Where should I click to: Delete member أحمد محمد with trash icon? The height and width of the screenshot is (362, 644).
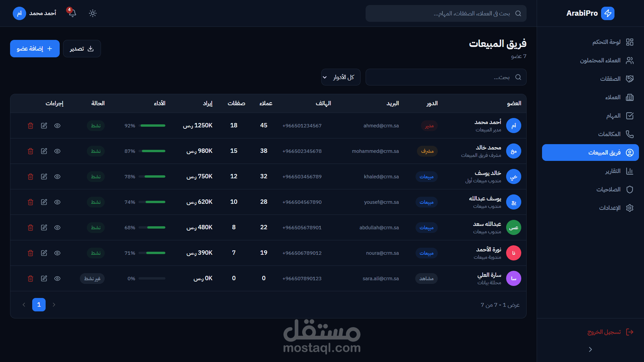click(31, 126)
